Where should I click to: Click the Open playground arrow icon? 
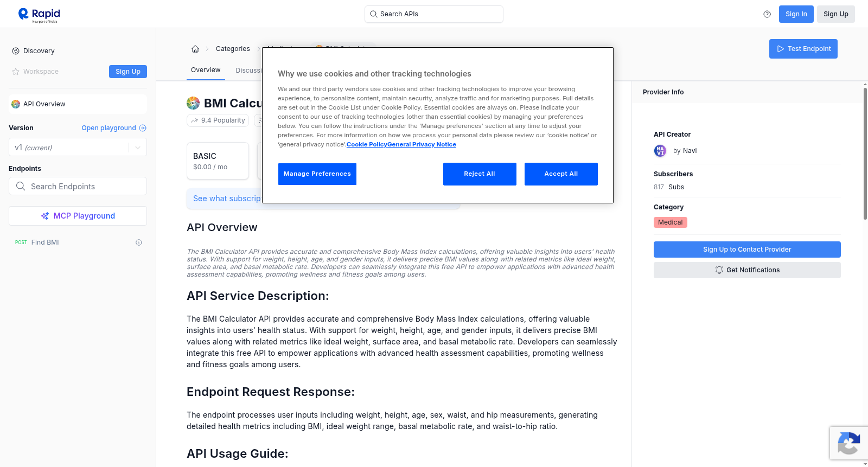coord(143,128)
